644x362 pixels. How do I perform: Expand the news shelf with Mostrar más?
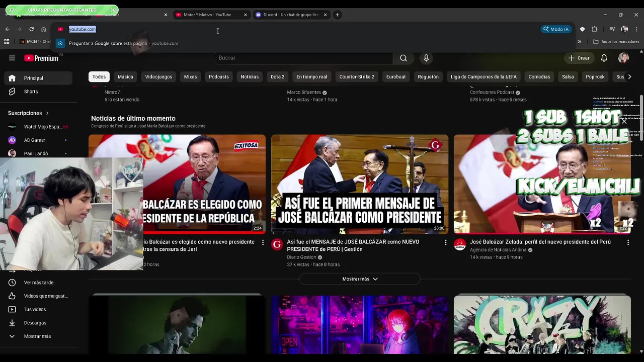pos(360,279)
